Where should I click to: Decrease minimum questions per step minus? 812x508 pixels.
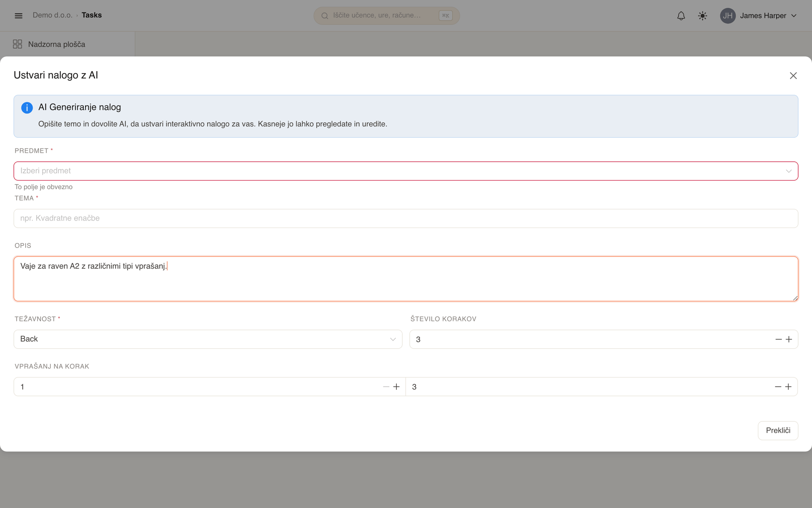point(386,386)
